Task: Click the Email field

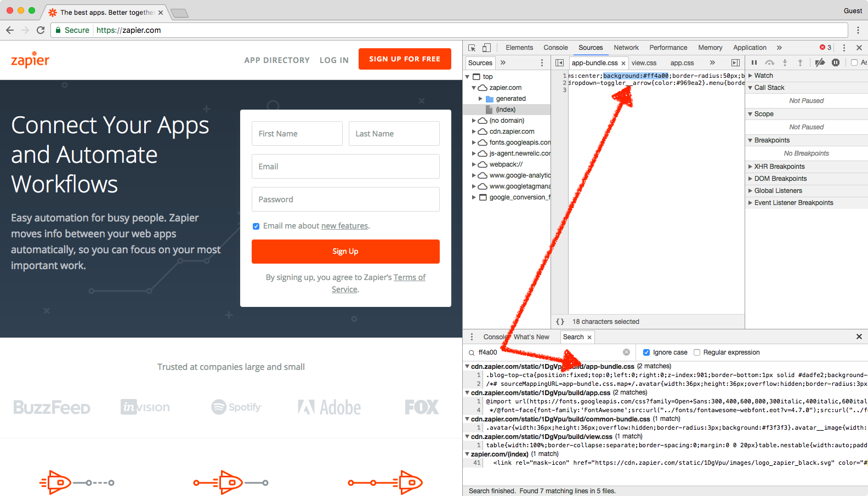Action: [x=345, y=167]
